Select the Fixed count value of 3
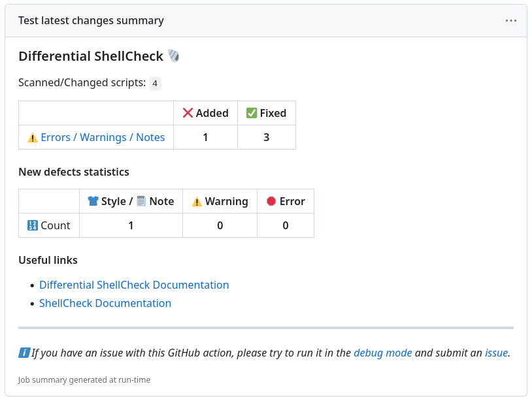 point(266,137)
